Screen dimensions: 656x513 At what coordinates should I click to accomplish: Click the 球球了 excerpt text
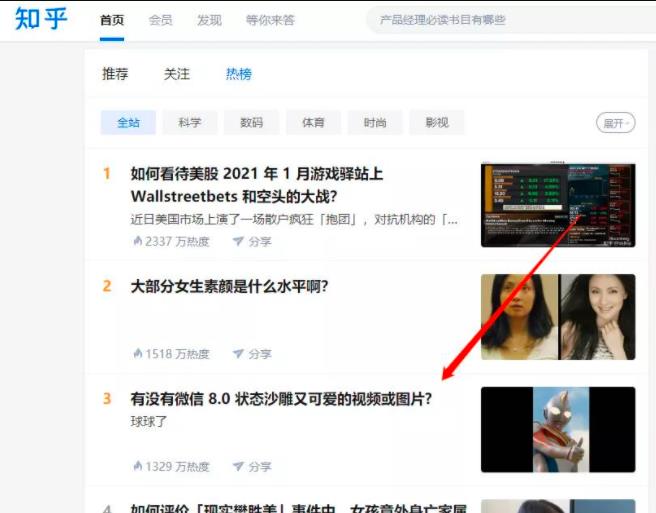(149, 421)
